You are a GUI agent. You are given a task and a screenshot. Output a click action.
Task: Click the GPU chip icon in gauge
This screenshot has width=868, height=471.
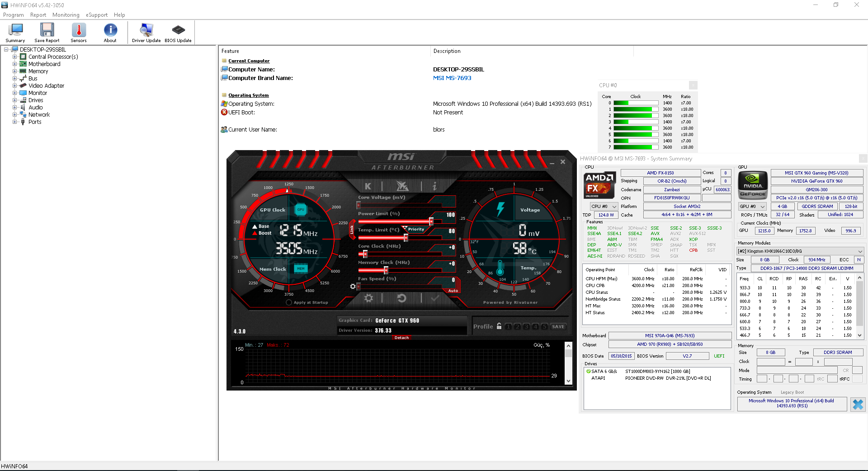click(x=301, y=210)
